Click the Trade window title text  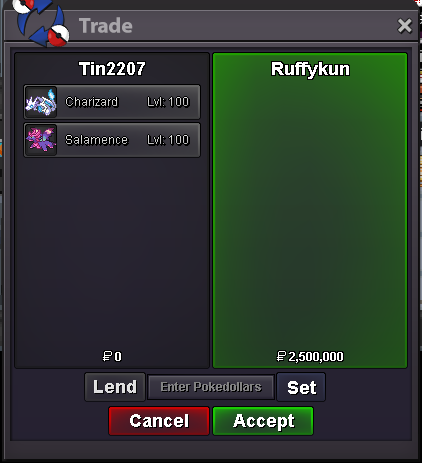pyautogui.click(x=106, y=26)
